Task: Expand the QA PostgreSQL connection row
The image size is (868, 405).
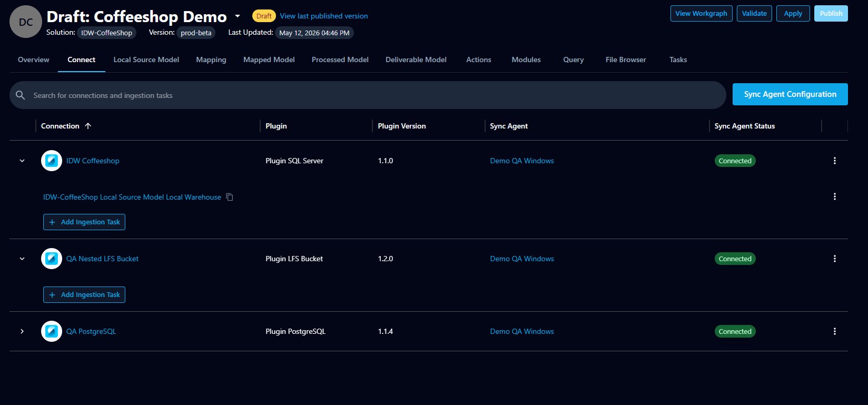Action: (x=22, y=331)
